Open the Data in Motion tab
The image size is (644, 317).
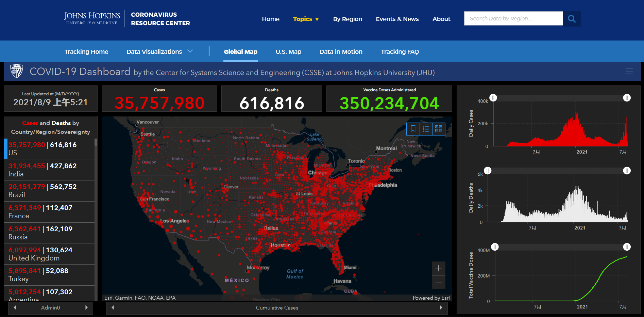coord(341,52)
